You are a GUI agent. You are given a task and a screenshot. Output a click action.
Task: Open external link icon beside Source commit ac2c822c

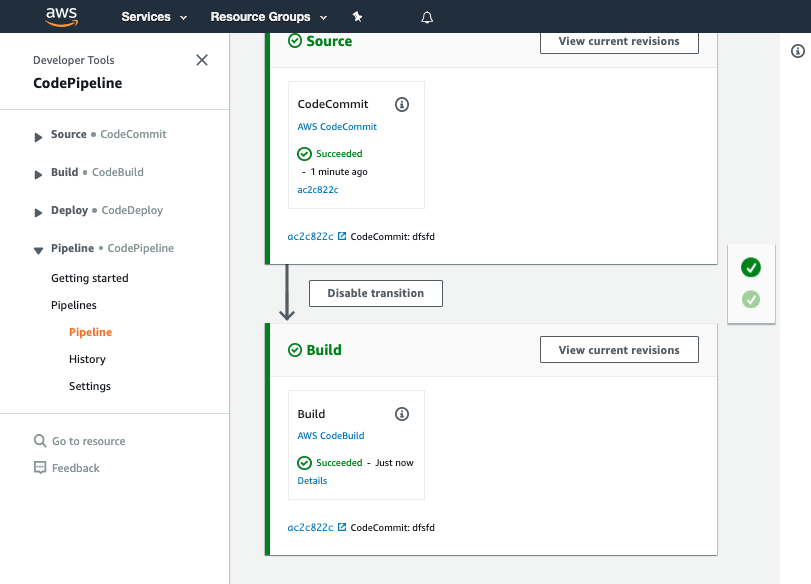tap(342, 236)
